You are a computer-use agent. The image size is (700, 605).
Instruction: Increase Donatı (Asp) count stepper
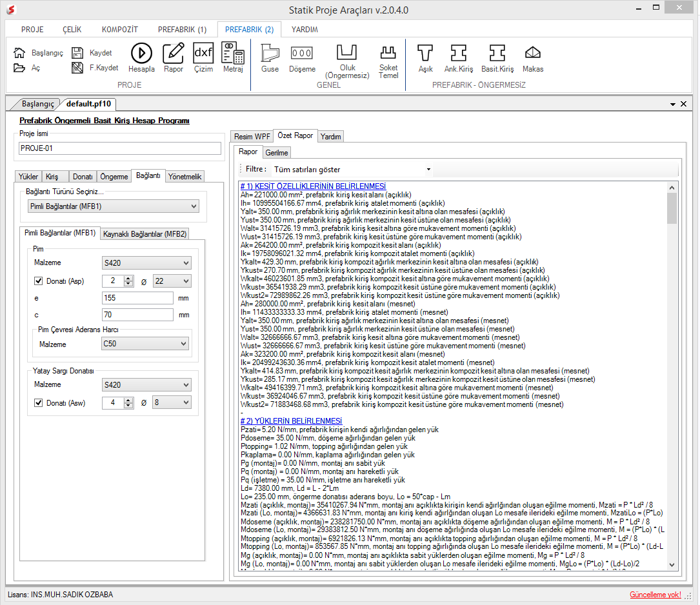tap(128, 279)
